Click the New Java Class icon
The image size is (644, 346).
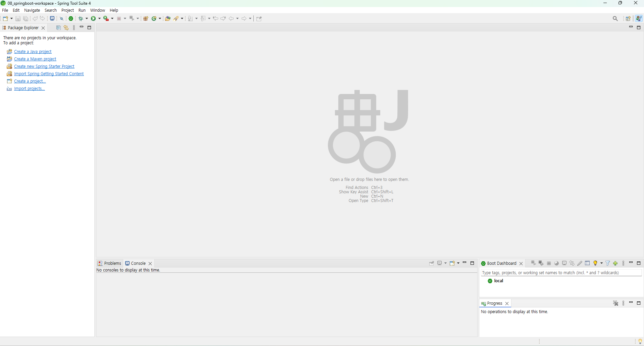(154, 18)
